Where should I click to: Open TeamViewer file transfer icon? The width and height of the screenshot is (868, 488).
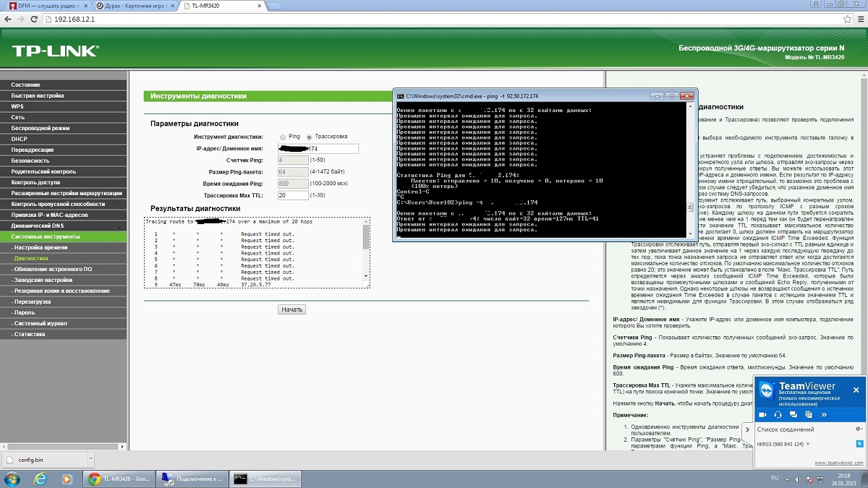coord(809,415)
